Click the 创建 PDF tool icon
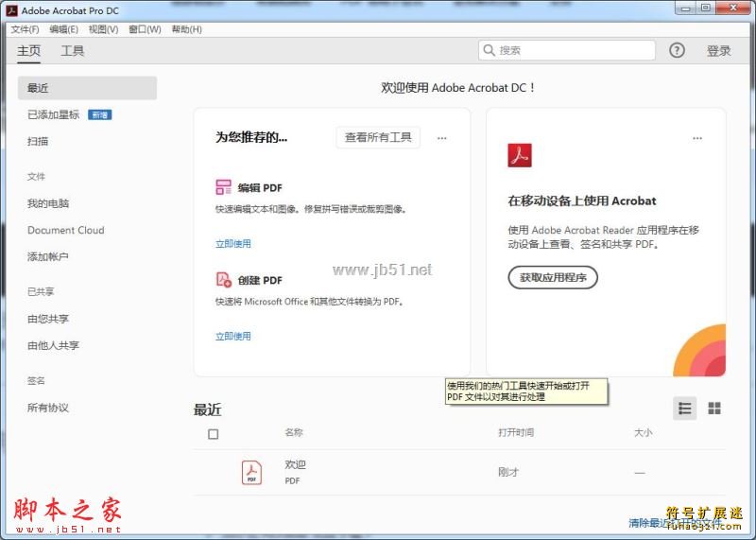This screenshot has width=756, height=540. (x=223, y=279)
